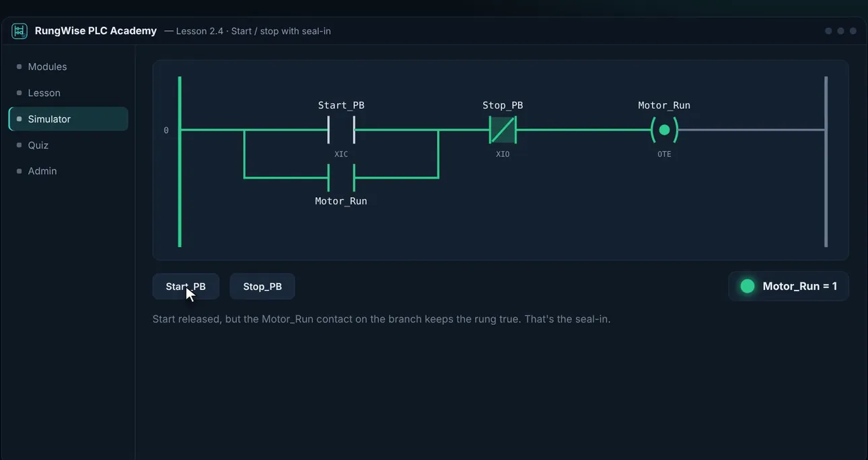Click the RungWise PLC Academy title
868x460 pixels.
pos(96,31)
